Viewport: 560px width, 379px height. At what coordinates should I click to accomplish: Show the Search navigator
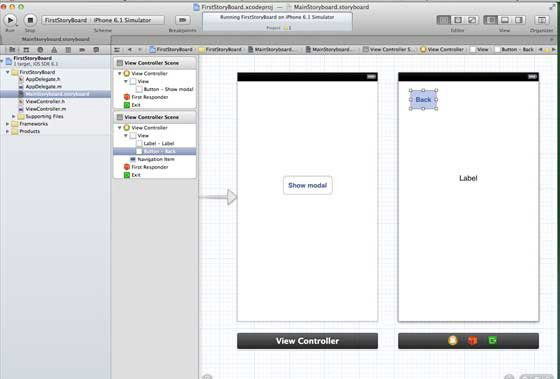point(40,50)
